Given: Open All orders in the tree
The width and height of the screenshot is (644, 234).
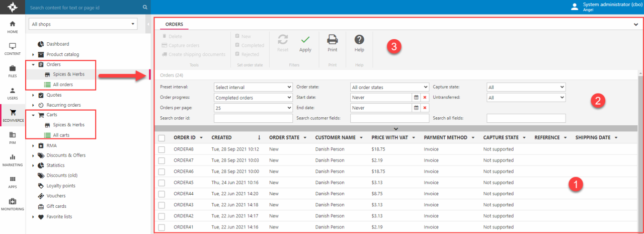Looking at the screenshot, I should coord(62,85).
